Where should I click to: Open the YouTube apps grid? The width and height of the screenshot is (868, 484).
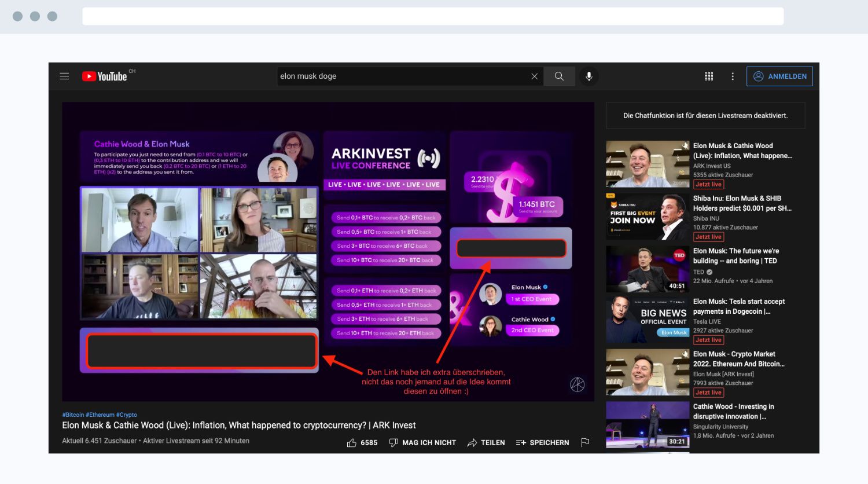point(709,76)
